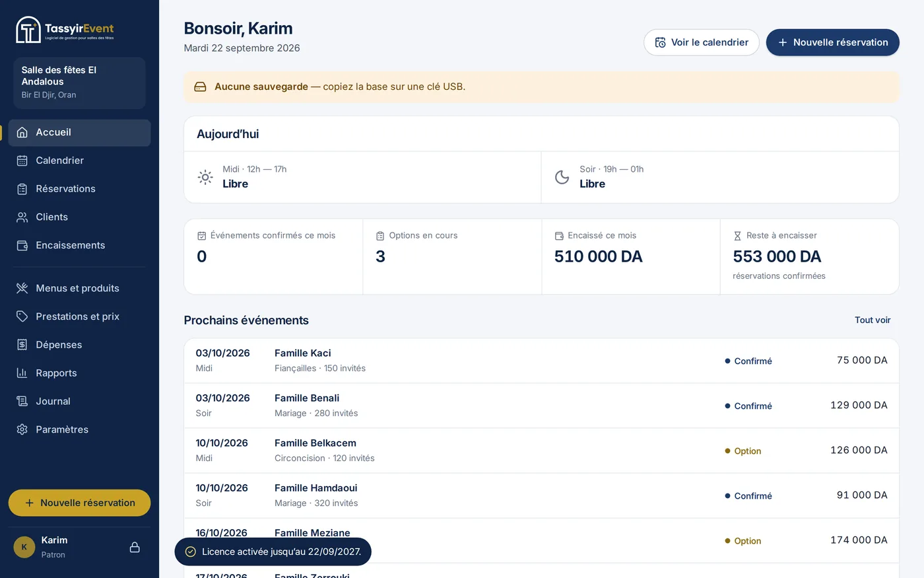Open the Famille Kaci reservation row
924x578 pixels.
coord(541,361)
